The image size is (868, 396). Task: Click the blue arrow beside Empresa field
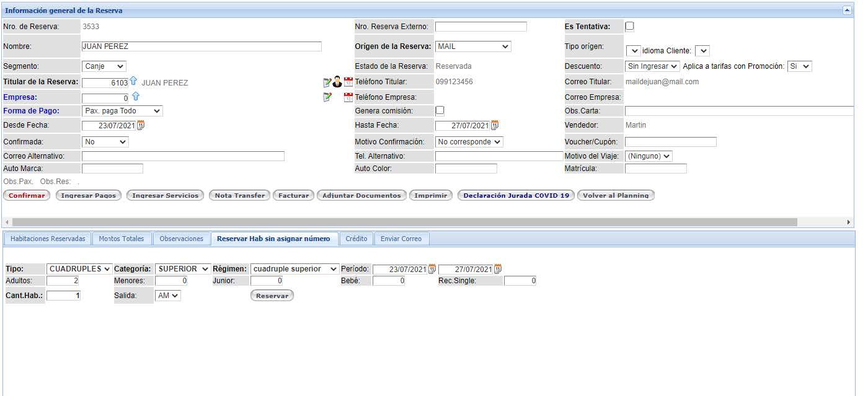(136, 97)
